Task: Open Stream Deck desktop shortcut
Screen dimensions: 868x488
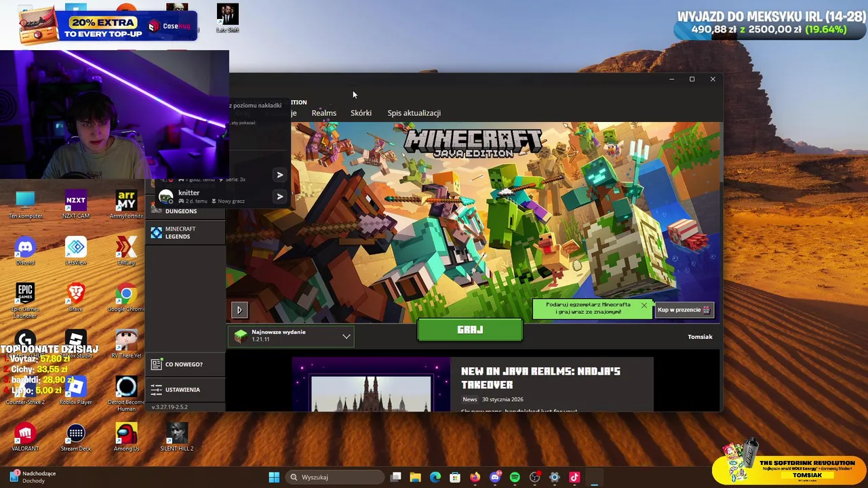Action: pos(75,437)
